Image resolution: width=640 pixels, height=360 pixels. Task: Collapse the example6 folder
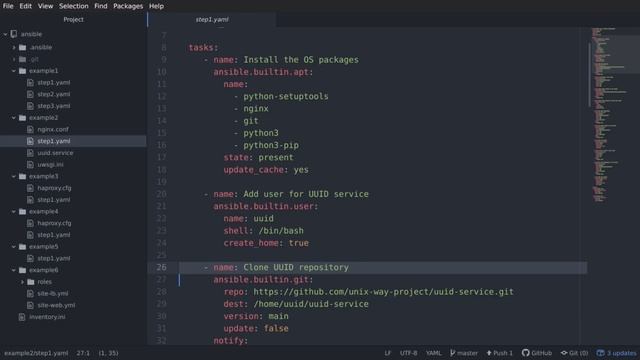coord(14,270)
